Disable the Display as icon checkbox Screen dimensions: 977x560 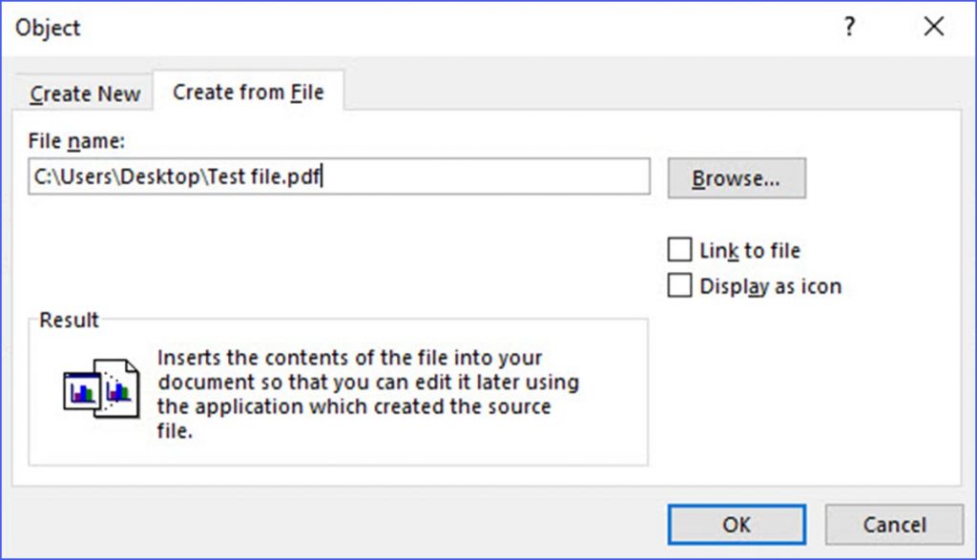click(x=680, y=284)
